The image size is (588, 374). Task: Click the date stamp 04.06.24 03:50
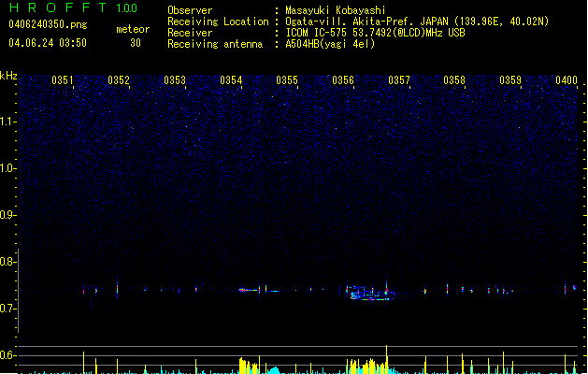(48, 43)
